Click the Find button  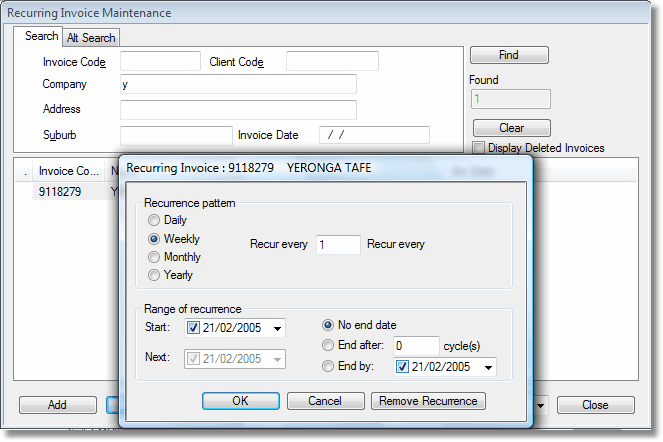[509, 55]
